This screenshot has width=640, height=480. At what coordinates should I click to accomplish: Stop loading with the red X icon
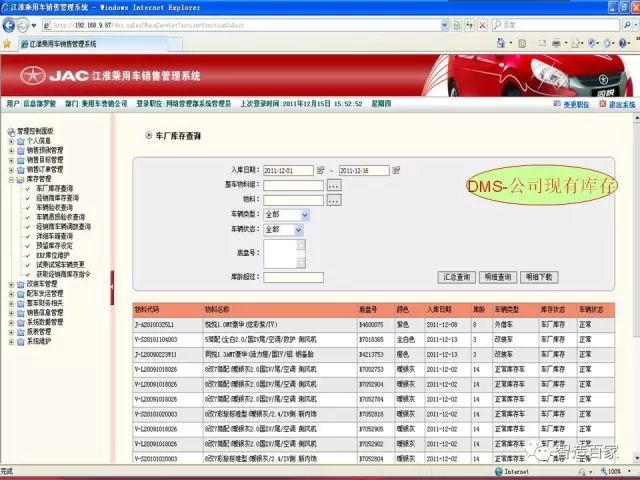482,25
